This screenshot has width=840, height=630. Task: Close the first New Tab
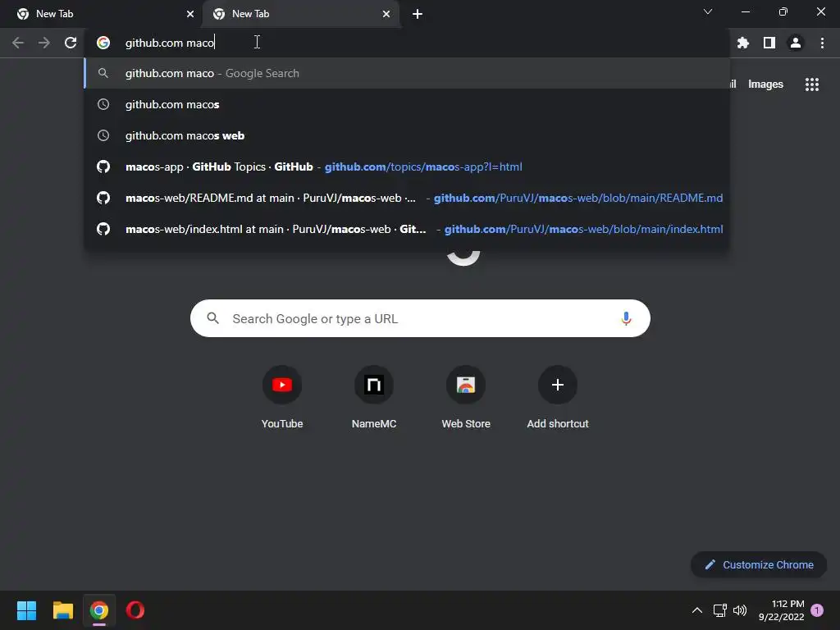pos(190,14)
